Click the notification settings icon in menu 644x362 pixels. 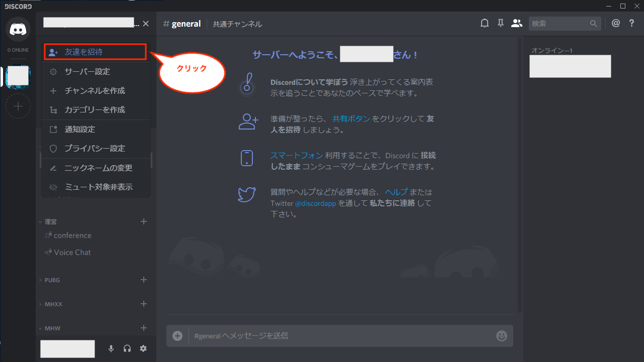tap(53, 130)
